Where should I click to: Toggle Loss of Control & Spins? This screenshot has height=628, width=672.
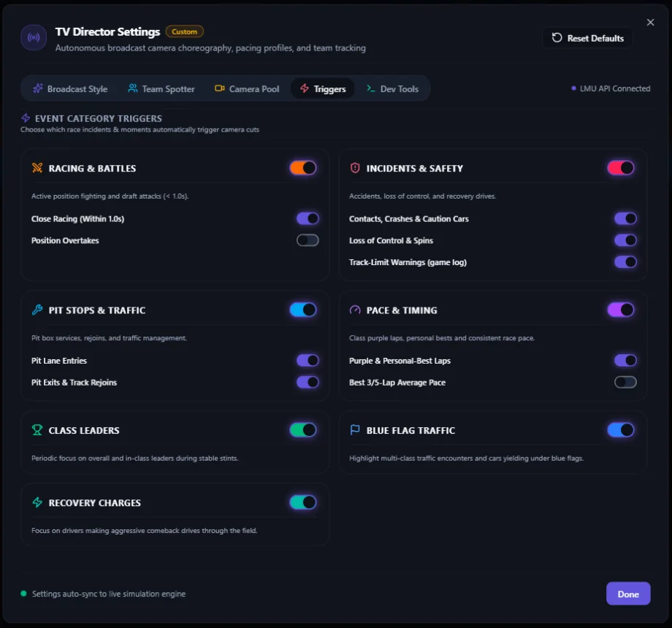[625, 240]
